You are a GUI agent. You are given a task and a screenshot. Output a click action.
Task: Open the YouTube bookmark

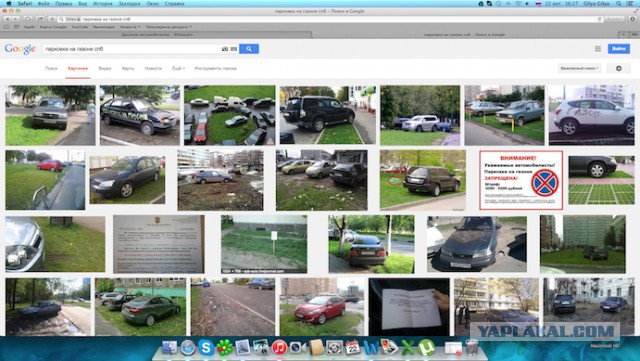pos(80,27)
